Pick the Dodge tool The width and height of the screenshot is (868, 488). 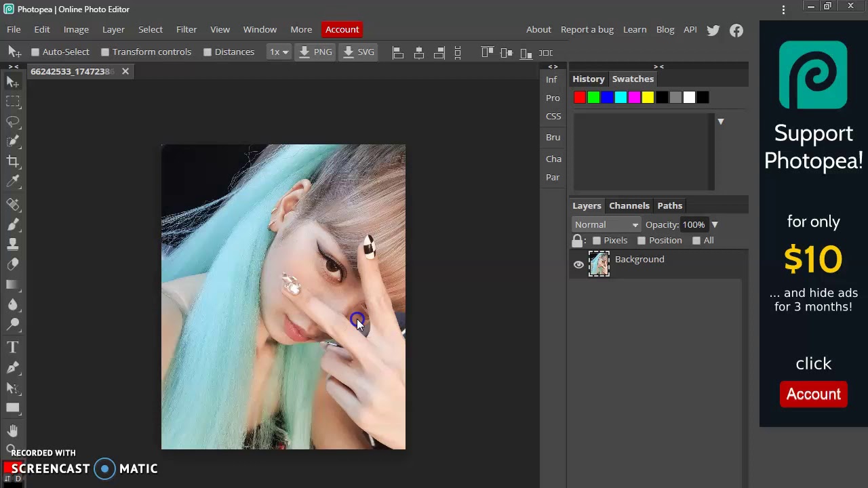click(x=13, y=325)
